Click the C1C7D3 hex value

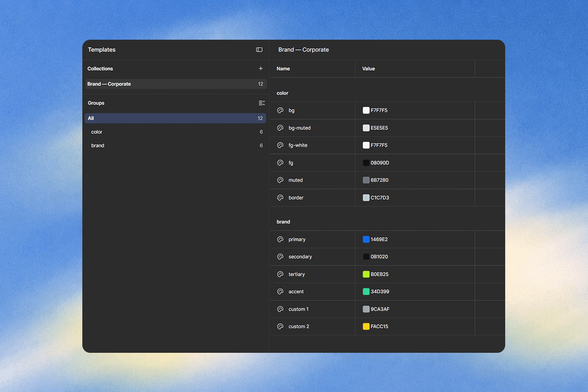(380, 197)
